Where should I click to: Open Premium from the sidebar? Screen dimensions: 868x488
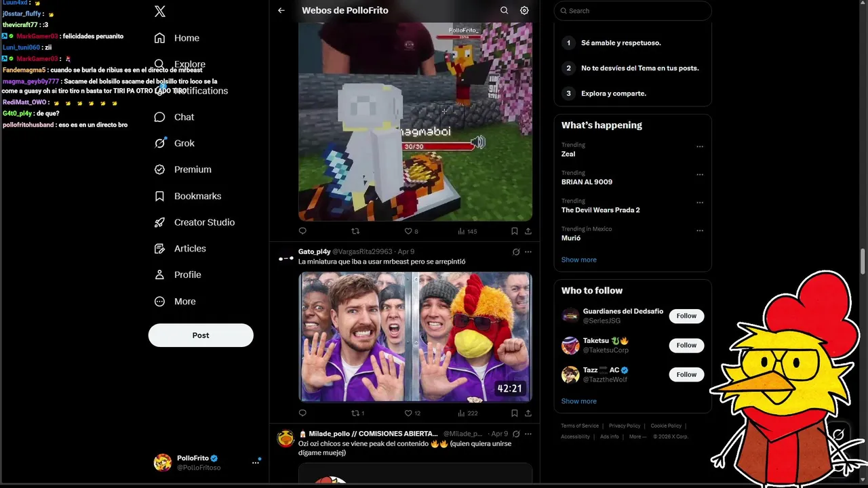(183, 169)
